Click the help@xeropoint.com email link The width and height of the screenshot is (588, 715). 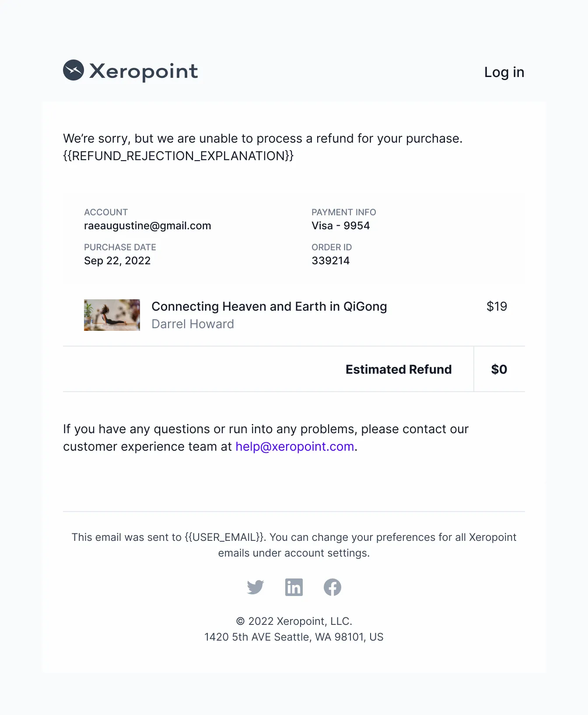coord(295,446)
